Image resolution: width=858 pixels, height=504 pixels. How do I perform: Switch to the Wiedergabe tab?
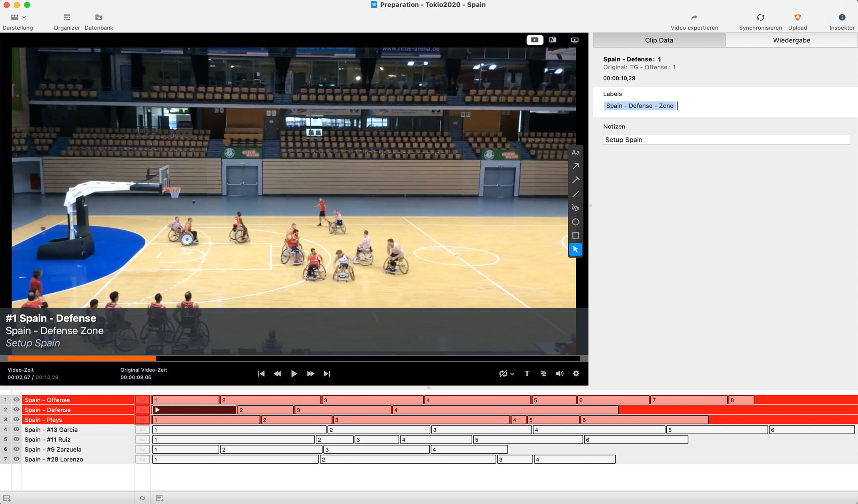[791, 40]
